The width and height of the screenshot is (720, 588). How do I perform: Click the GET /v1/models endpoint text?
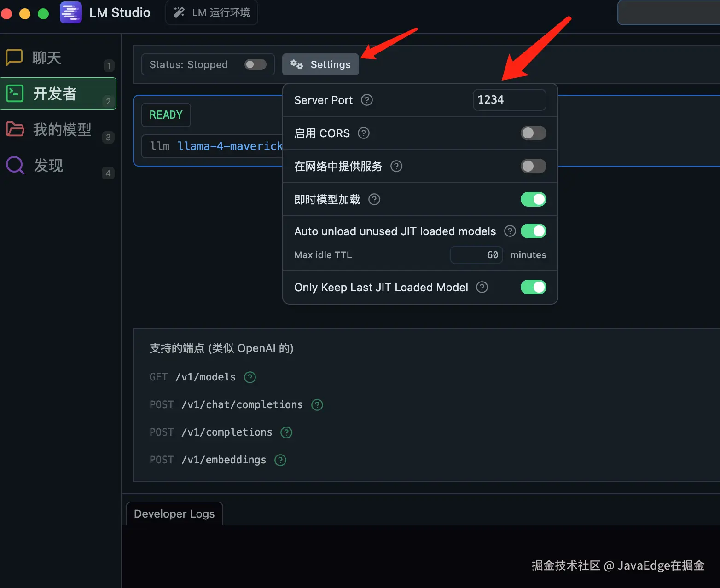click(192, 377)
